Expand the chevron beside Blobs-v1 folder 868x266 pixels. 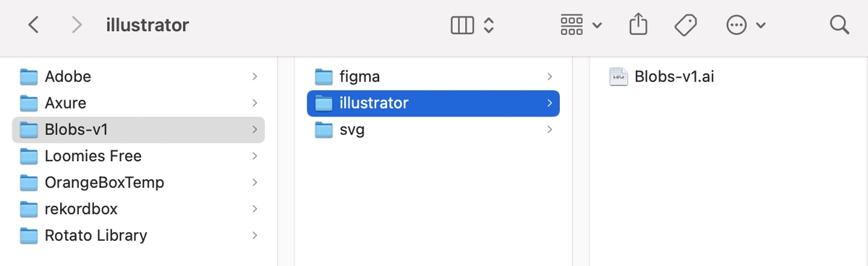[255, 129]
